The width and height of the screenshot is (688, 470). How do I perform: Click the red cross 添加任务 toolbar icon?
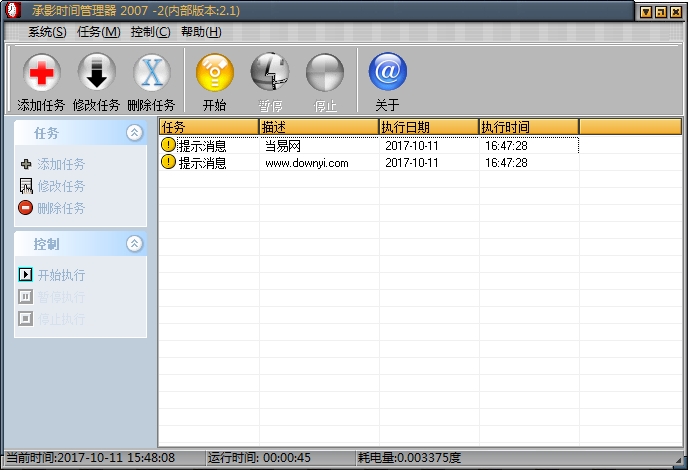pos(41,73)
